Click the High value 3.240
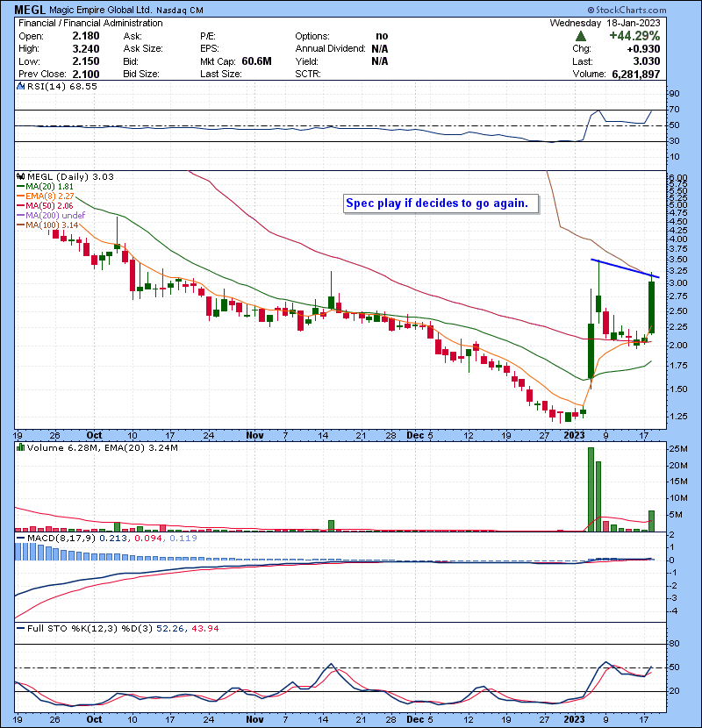The width and height of the screenshot is (702, 728). [x=86, y=49]
